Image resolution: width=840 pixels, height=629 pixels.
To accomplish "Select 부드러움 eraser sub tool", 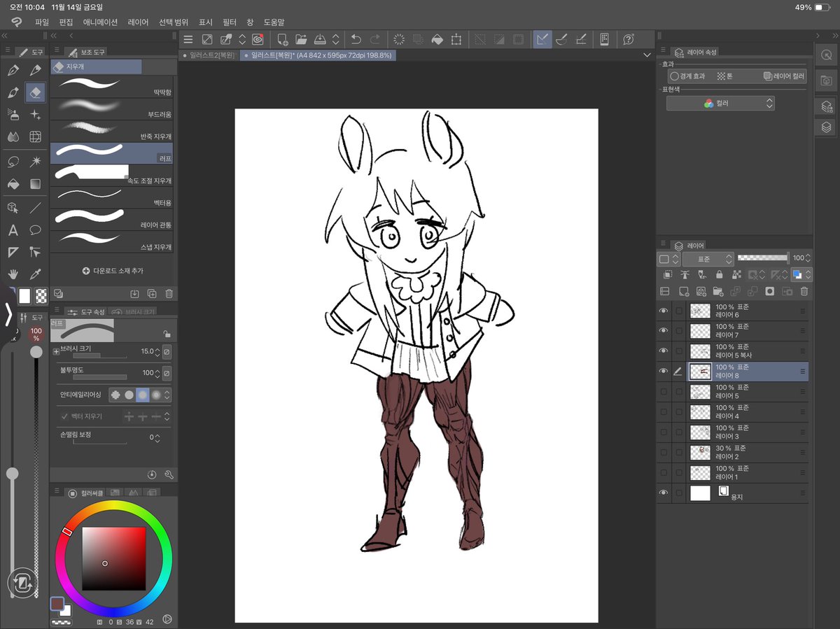I will click(111, 108).
